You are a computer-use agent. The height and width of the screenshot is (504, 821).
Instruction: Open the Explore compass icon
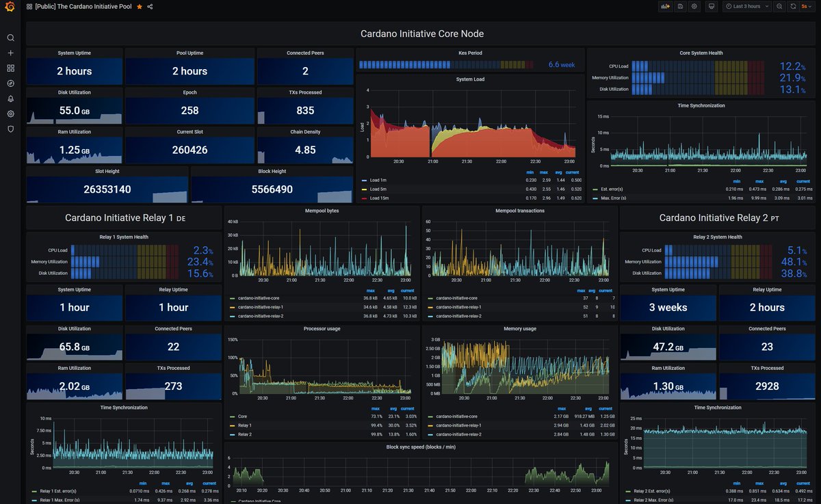[10, 83]
